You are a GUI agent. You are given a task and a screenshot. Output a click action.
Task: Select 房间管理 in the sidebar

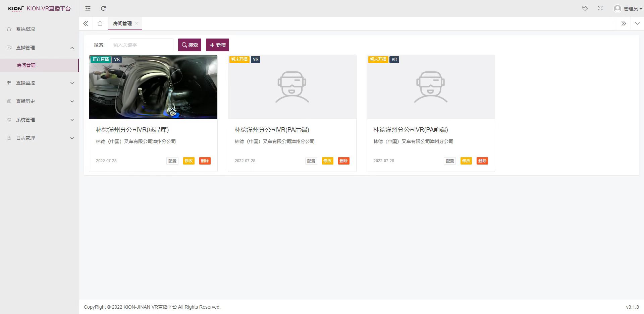[39, 65]
